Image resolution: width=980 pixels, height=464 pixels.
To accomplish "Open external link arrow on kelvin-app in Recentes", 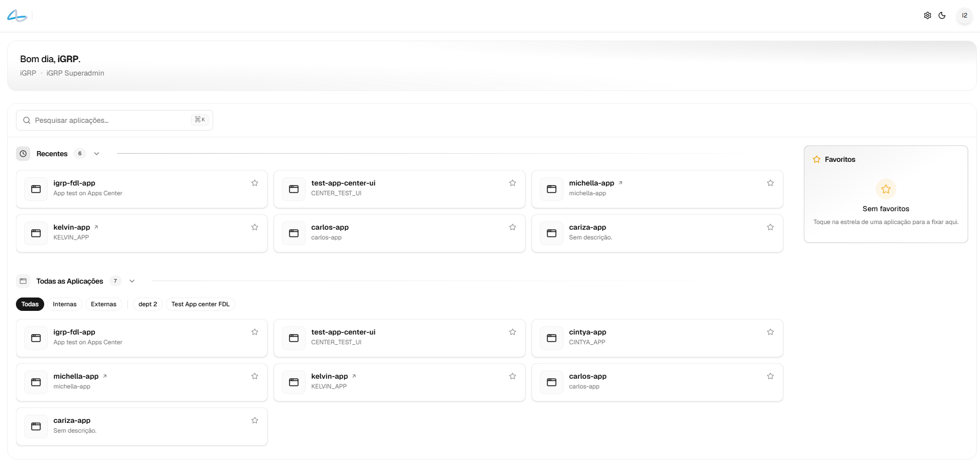I will coord(96,227).
